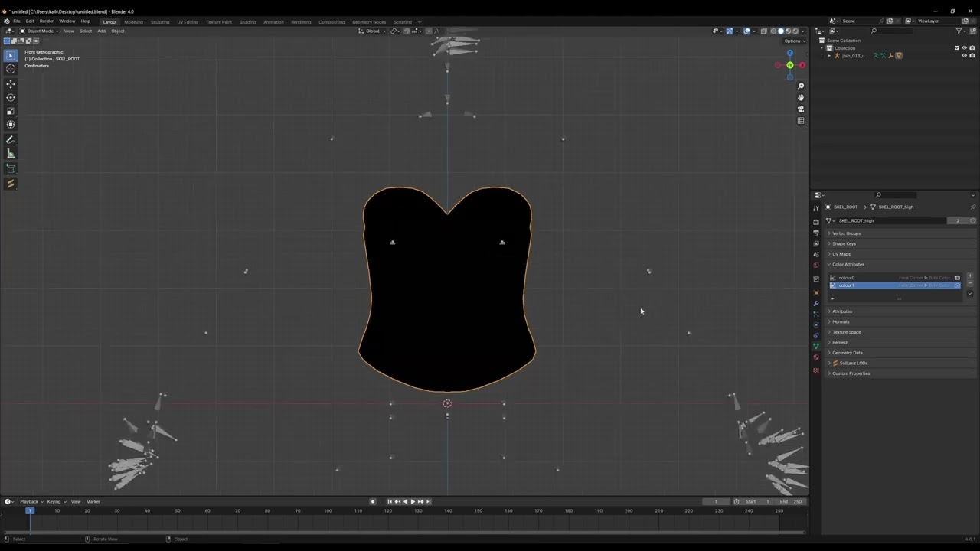Click the green Y axis gizmo ball
This screenshot has height=551, width=980.
[x=790, y=65]
